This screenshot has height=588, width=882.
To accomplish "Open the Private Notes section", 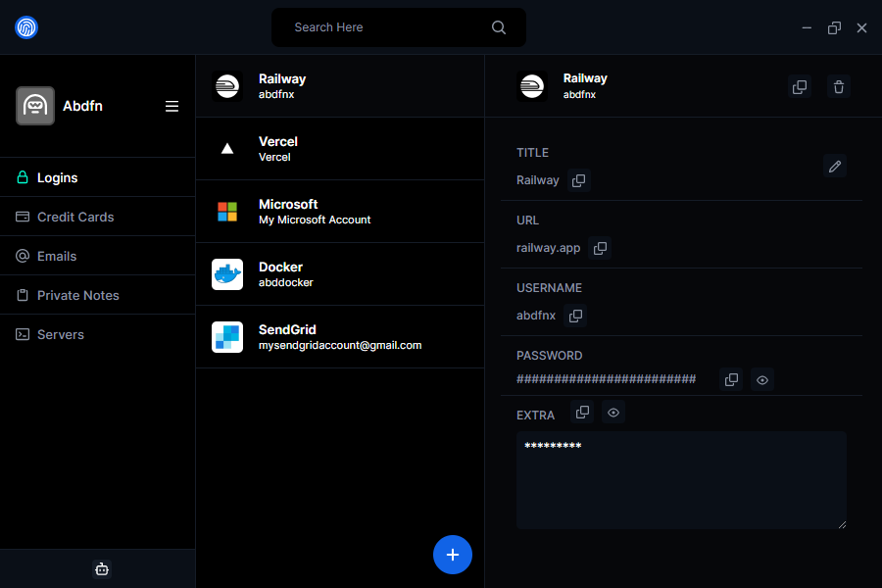I will (97, 295).
